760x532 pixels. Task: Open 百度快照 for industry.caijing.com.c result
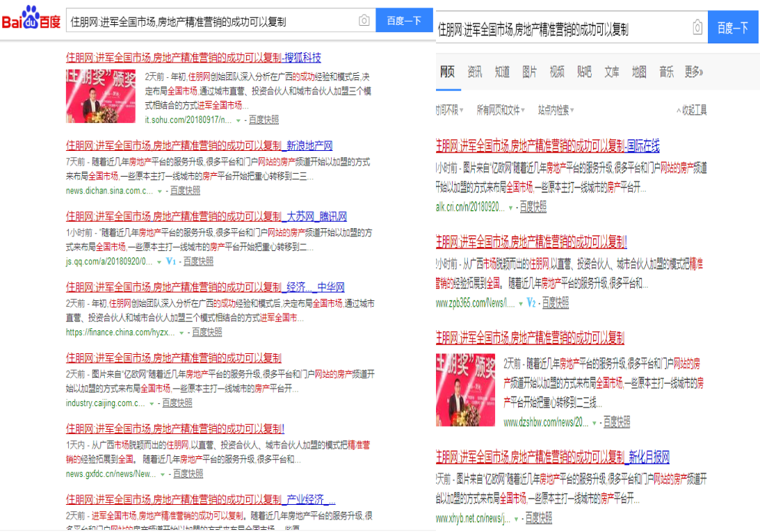click(x=177, y=403)
